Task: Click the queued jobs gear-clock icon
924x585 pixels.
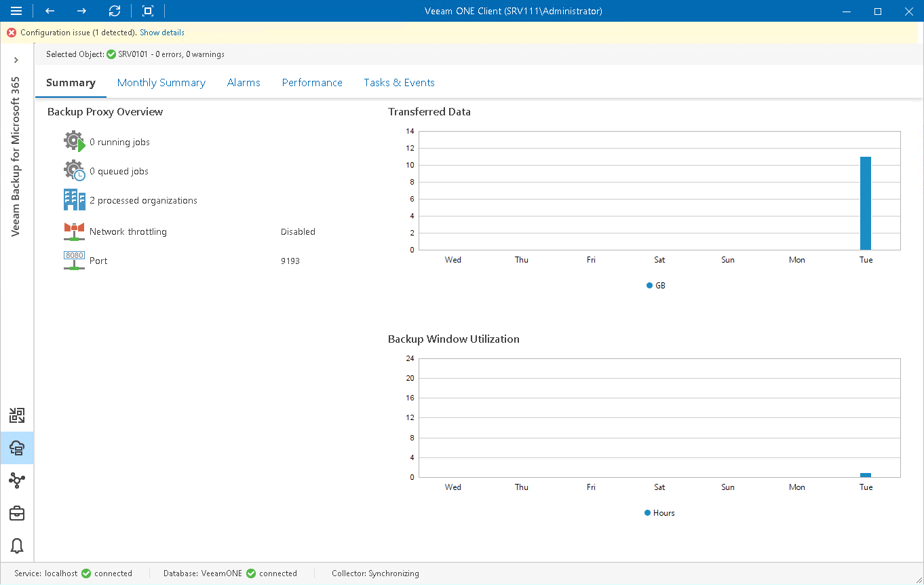Action: [74, 171]
